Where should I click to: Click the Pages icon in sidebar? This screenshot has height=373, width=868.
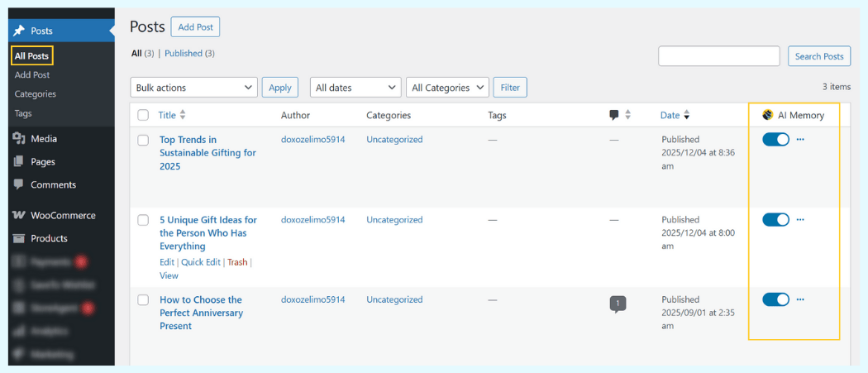[18, 162]
